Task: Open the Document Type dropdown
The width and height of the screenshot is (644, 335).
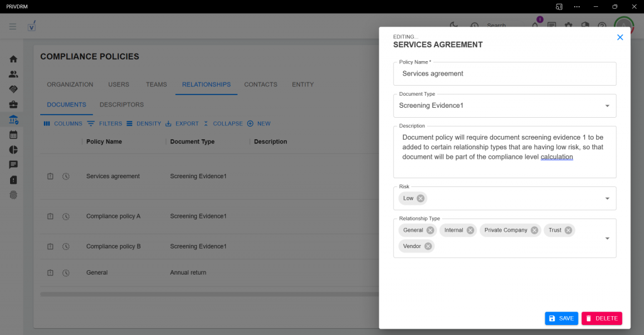Action: click(607, 106)
